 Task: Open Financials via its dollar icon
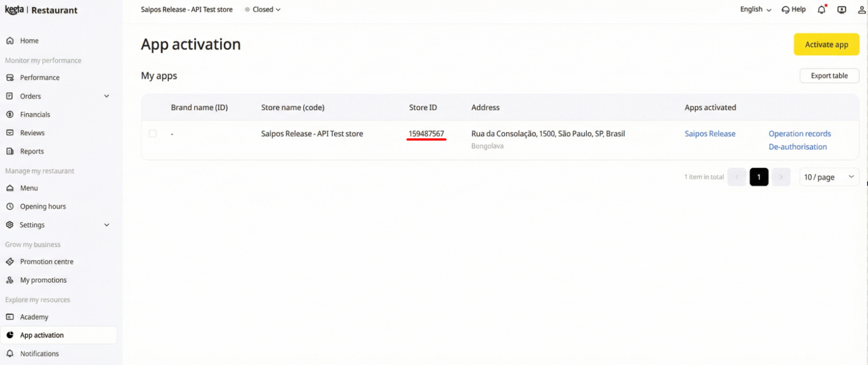click(10, 115)
